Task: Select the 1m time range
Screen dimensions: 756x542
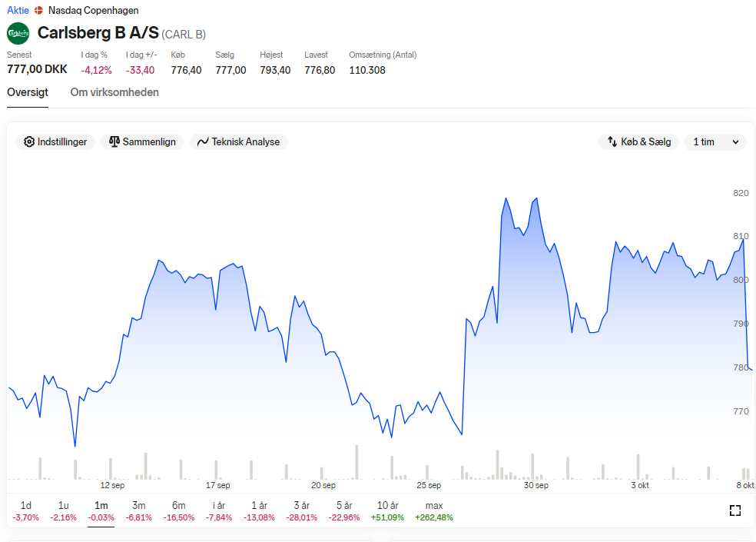Action: coord(101,511)
